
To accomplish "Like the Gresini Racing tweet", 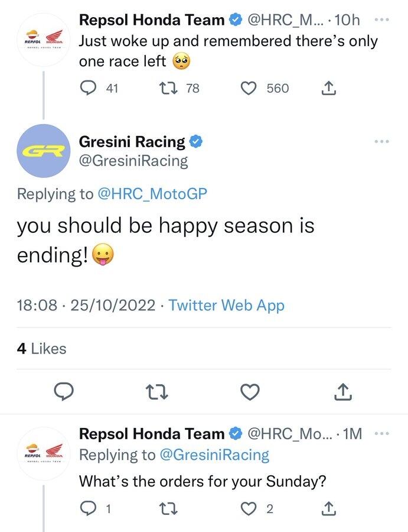I will (x=251, y=391).
